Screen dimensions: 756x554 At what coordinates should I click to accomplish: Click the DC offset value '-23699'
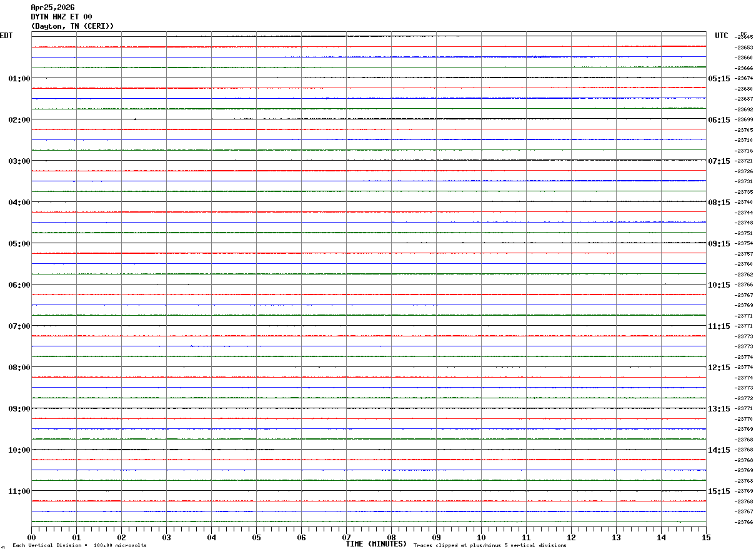[744, 119]
